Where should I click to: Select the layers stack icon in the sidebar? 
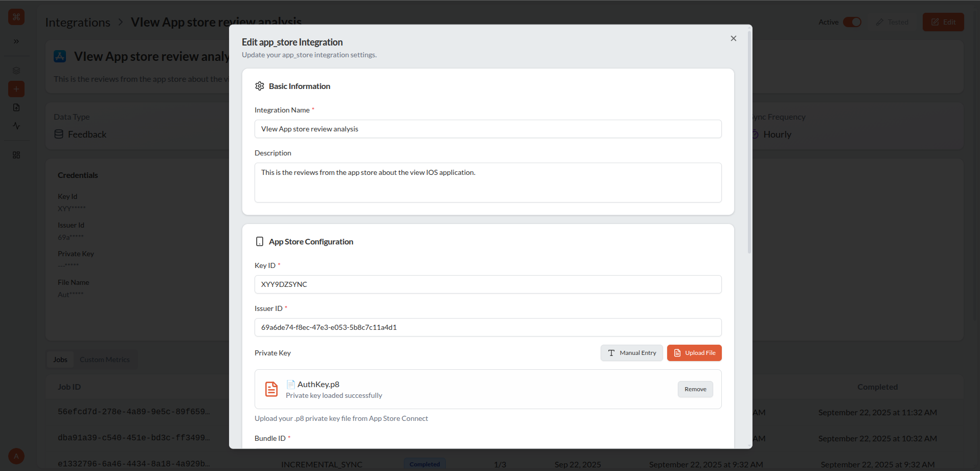point(16,70)
